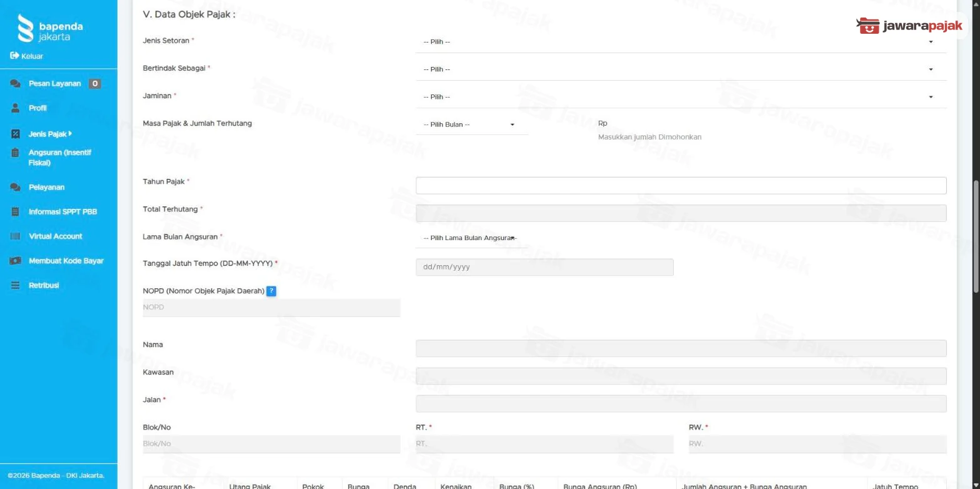
Task: Click the RT. input field
Action: tap(544, 444)
